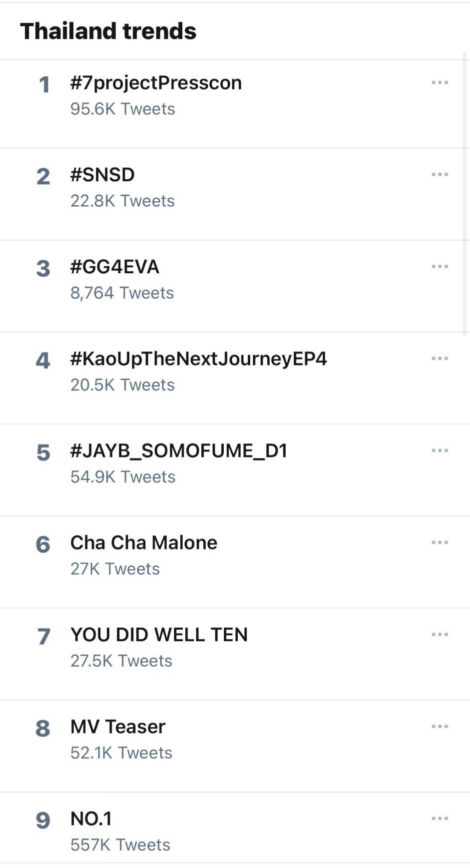The image size is (470, 868).
Task: View the Cha Cha Malone trend
Action: (x=144, y=542)
